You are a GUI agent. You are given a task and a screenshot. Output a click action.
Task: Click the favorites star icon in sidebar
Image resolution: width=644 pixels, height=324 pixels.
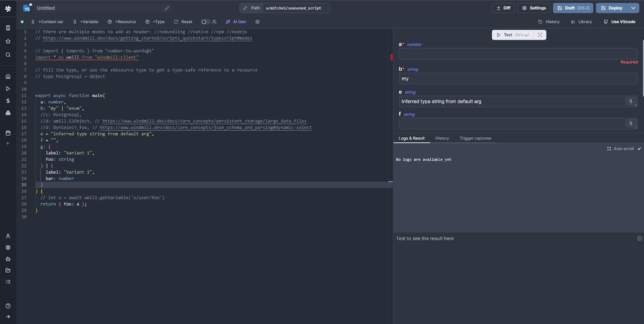pos(8,41)
